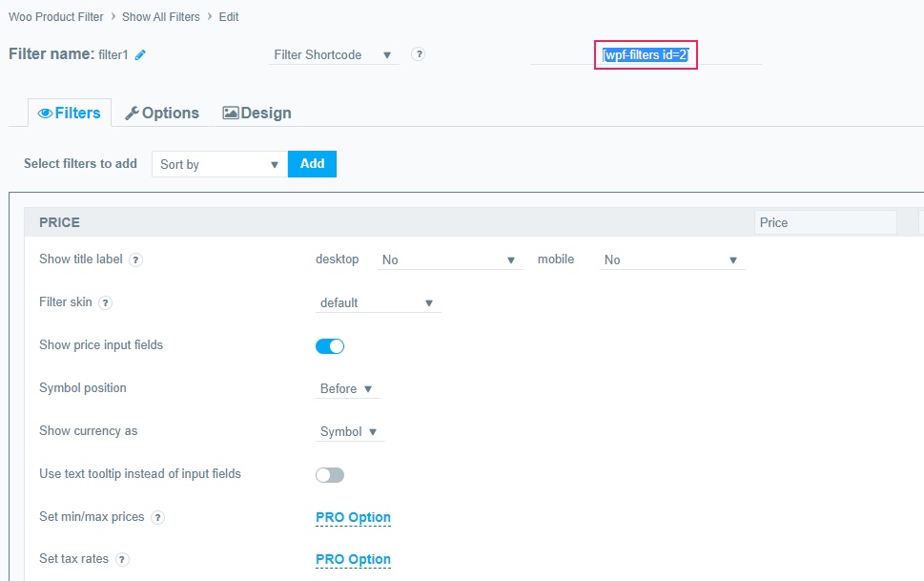Open the Filter Shortcode dropdown
This screenshot has width=924, height=581.
[334, 54]
